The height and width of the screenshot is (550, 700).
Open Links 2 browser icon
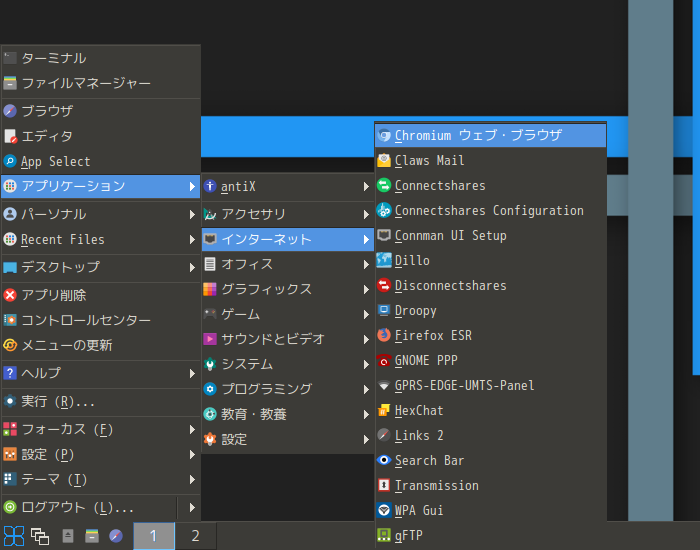tap(384, 435)
